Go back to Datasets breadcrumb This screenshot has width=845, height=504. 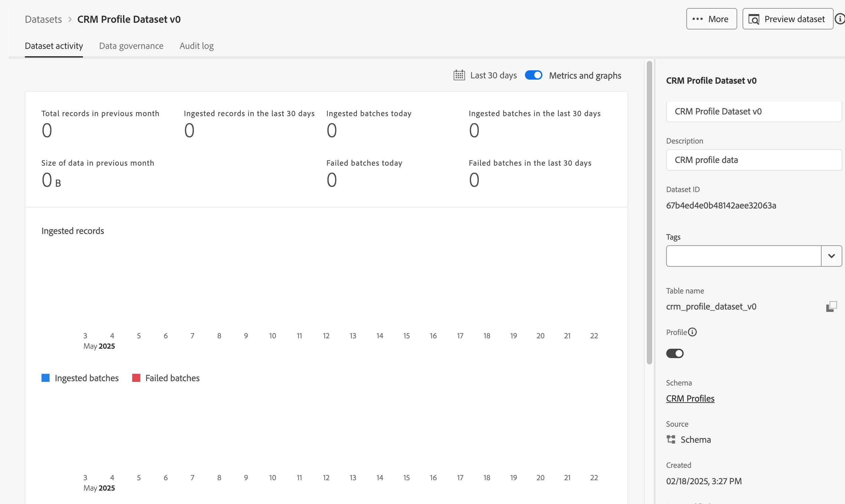coord(43,19)
